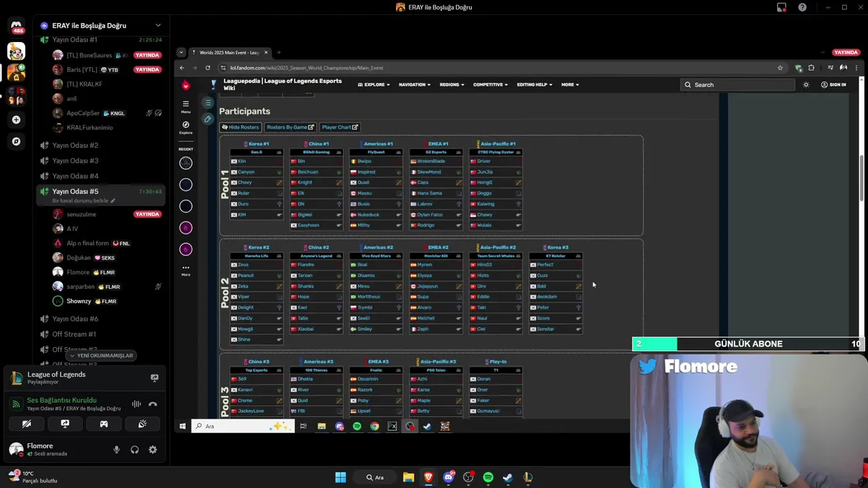This screenshot has height=488, width=868.
Task: Select user ApoCalpSer in voice channel
Action: (x=83, y=113)
